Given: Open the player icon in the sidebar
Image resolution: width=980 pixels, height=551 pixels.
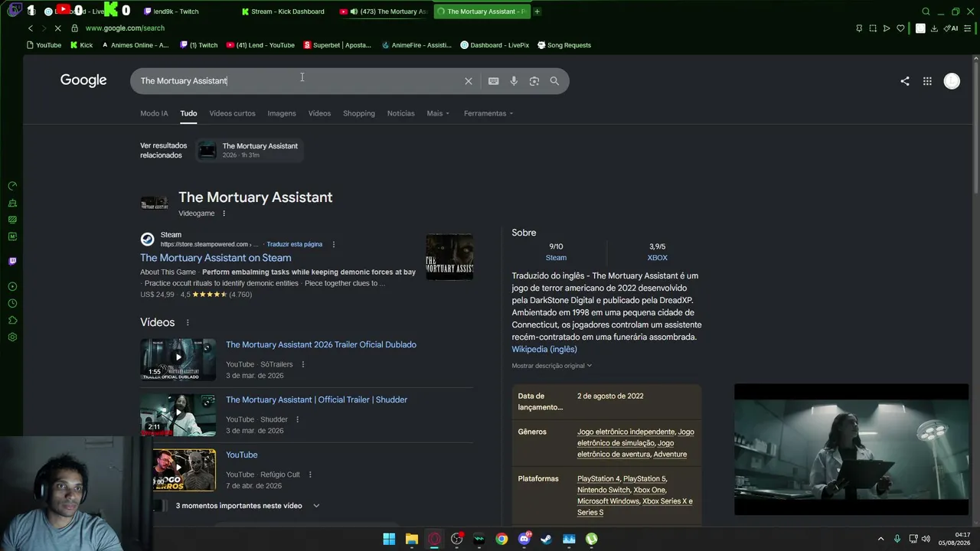Looking at the screenshot, I should (12, 286).
